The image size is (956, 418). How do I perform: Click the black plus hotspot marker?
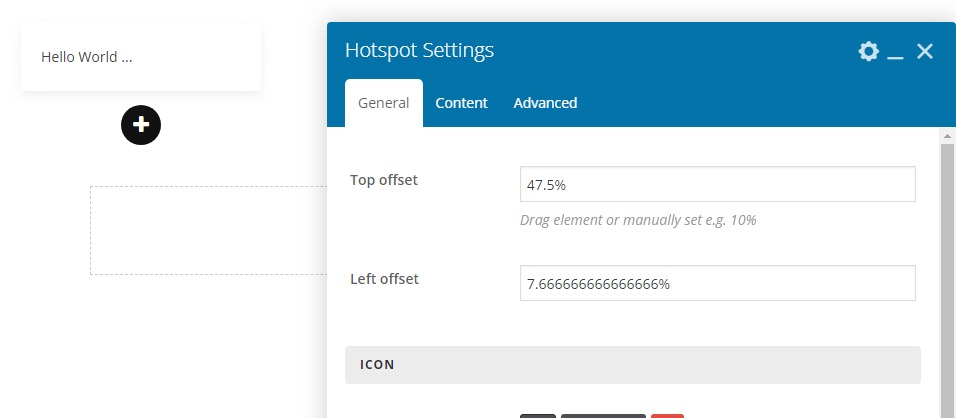pos(141,125)
